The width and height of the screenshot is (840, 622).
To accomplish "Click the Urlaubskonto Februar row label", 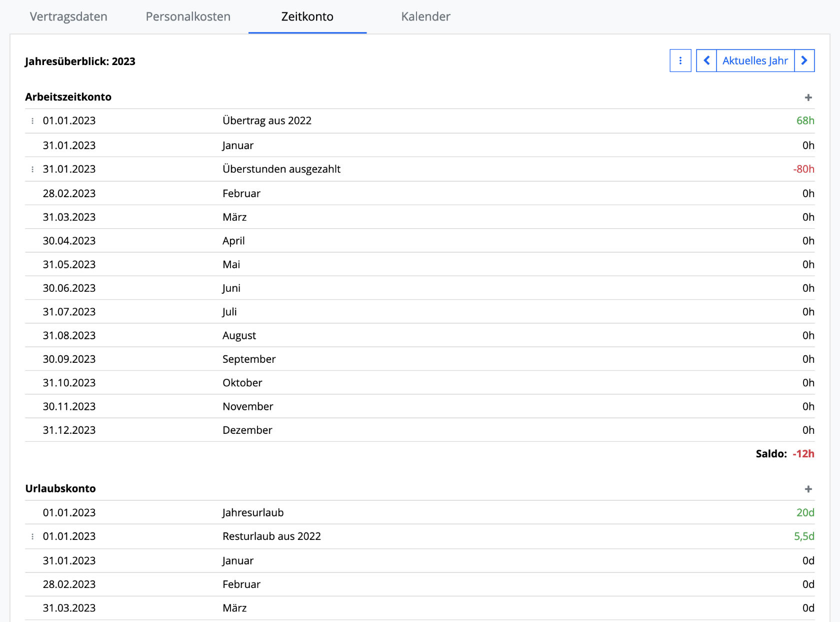I will click(x=241, y=584).
